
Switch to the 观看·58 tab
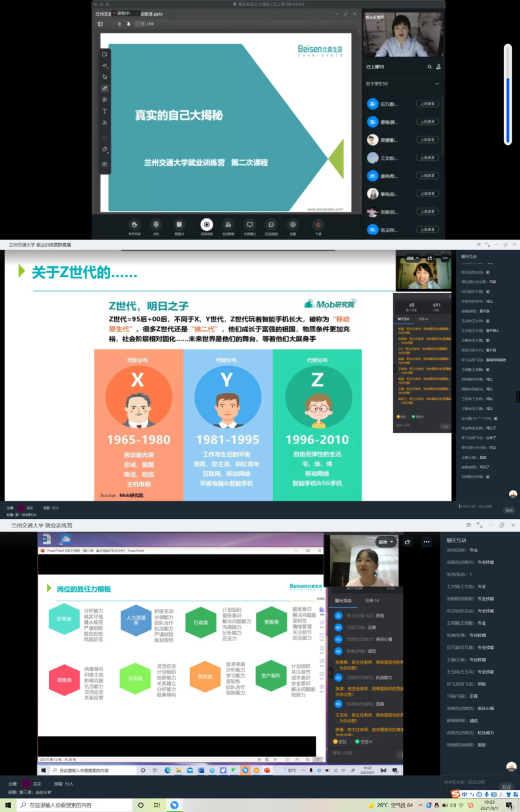372,601
